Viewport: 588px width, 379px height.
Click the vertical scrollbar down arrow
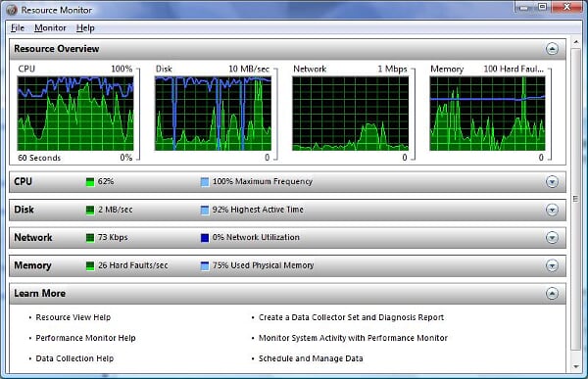[x=576, y=366]
